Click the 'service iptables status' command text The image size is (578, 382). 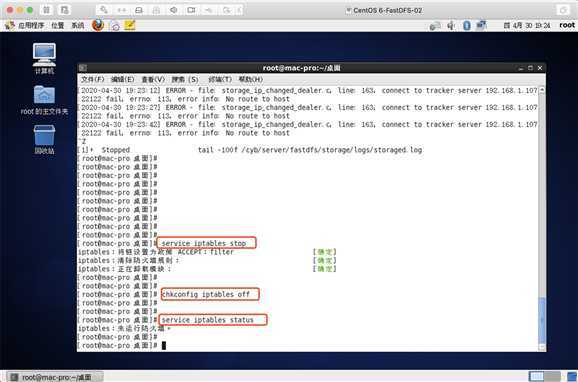(208, 320)
